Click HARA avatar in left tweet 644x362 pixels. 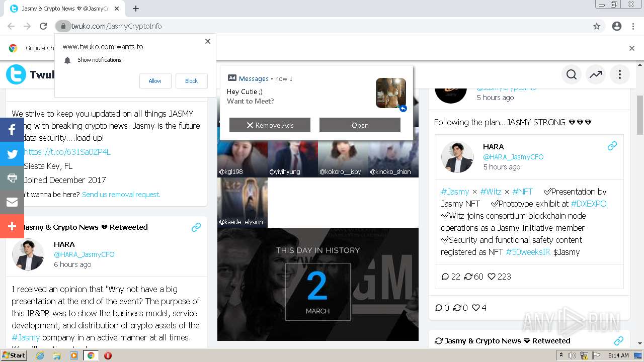coord(28,254)
